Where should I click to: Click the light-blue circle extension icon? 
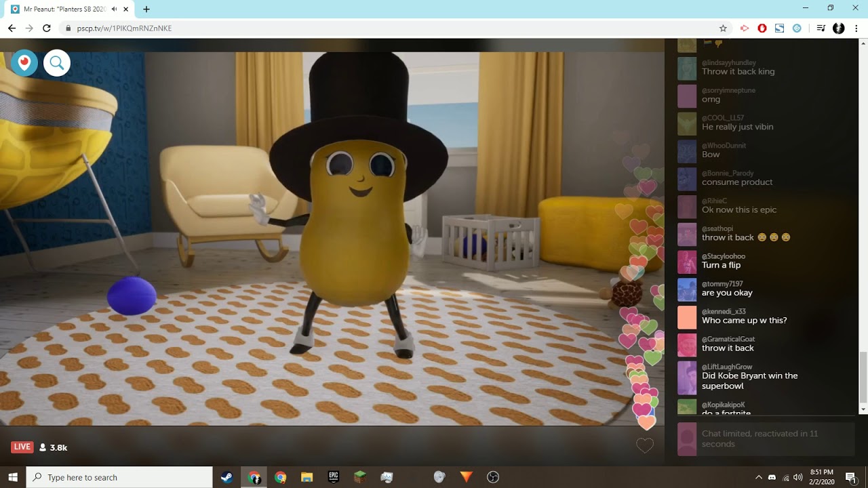click(x=797, y=28)
